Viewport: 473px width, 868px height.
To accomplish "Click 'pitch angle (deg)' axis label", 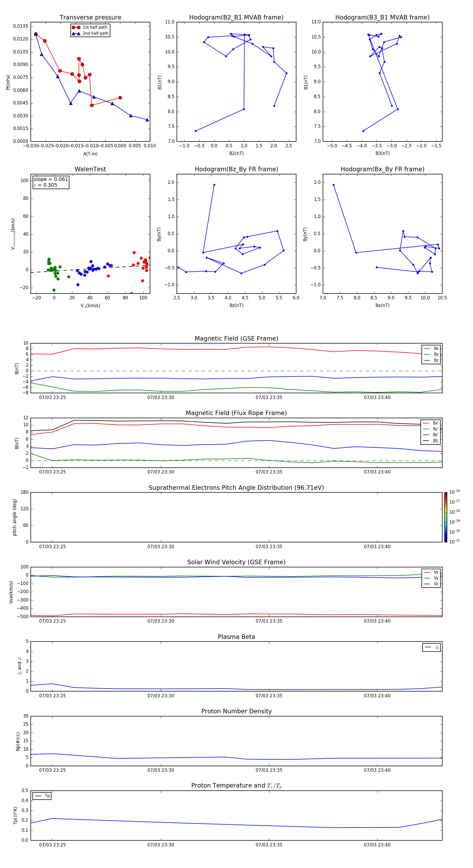I will (x=14, y=517).
